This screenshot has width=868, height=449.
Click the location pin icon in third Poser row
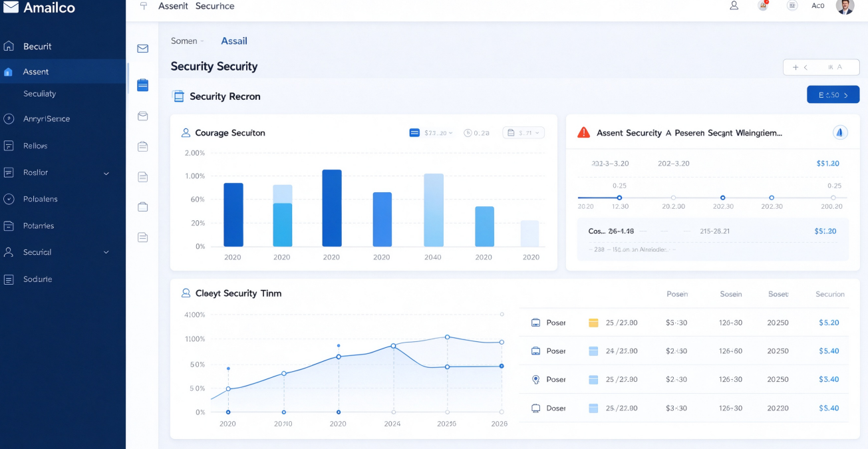pos(535,380)
